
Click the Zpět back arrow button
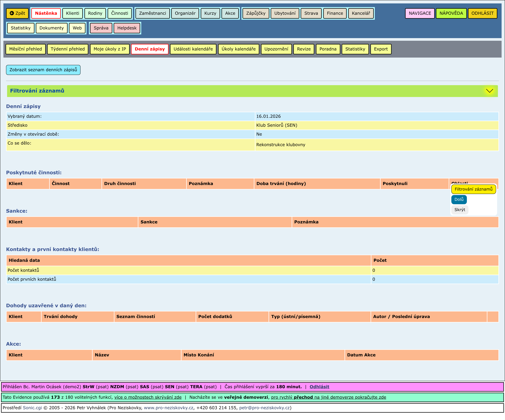tap(17, 13)
